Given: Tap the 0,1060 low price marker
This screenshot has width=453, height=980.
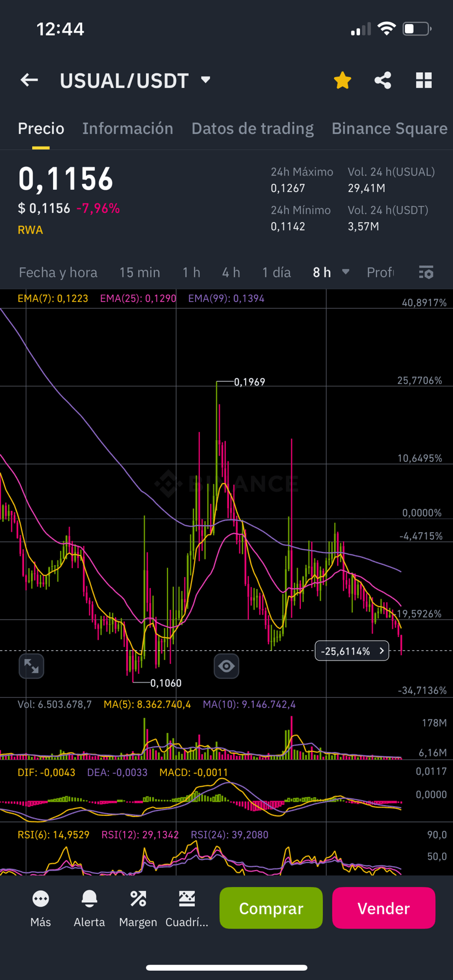Looking at the screenshot, I should [x=166, y=682].
